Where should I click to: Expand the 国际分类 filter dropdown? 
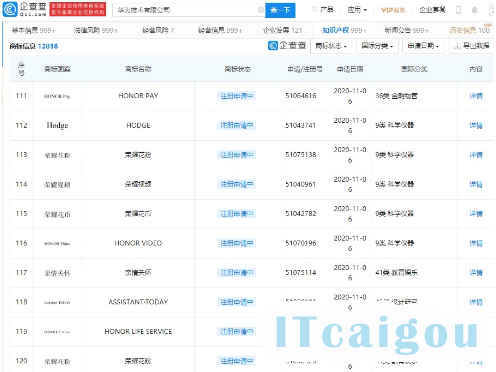377,46
